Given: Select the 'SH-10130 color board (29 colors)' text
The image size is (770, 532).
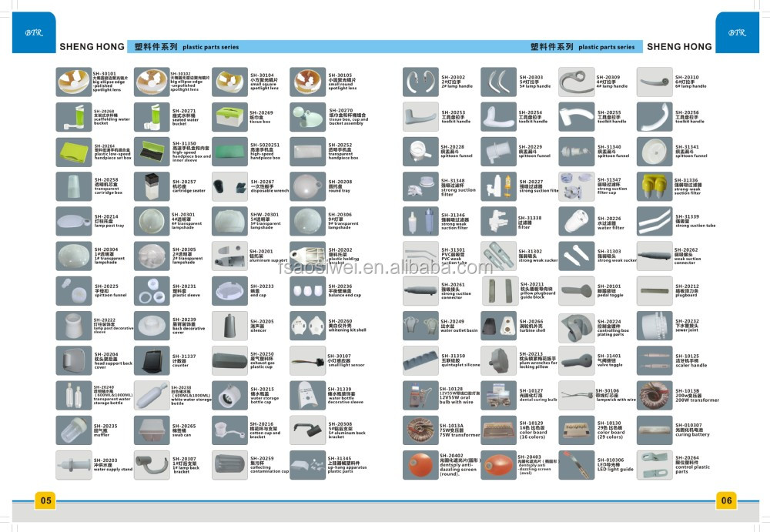Looking at the screenshot, I should coord(611,430).
